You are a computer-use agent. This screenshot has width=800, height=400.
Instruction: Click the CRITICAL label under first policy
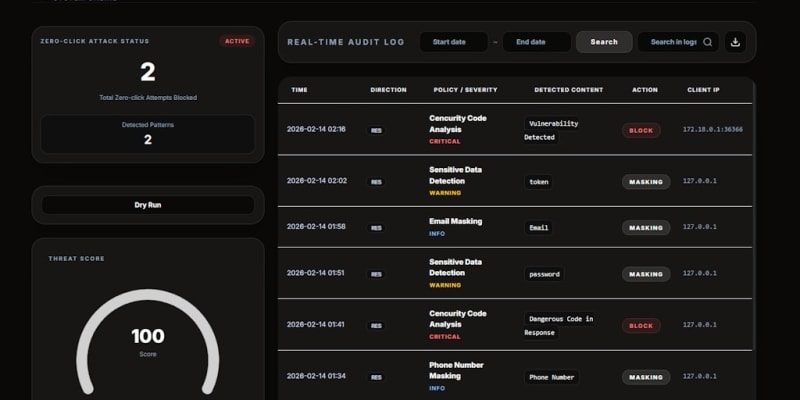click(x=445, y=142)
